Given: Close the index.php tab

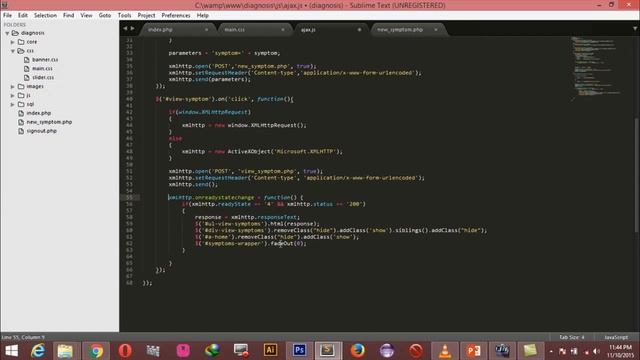Looking at the screenshot, I should [x=206, y=29].
